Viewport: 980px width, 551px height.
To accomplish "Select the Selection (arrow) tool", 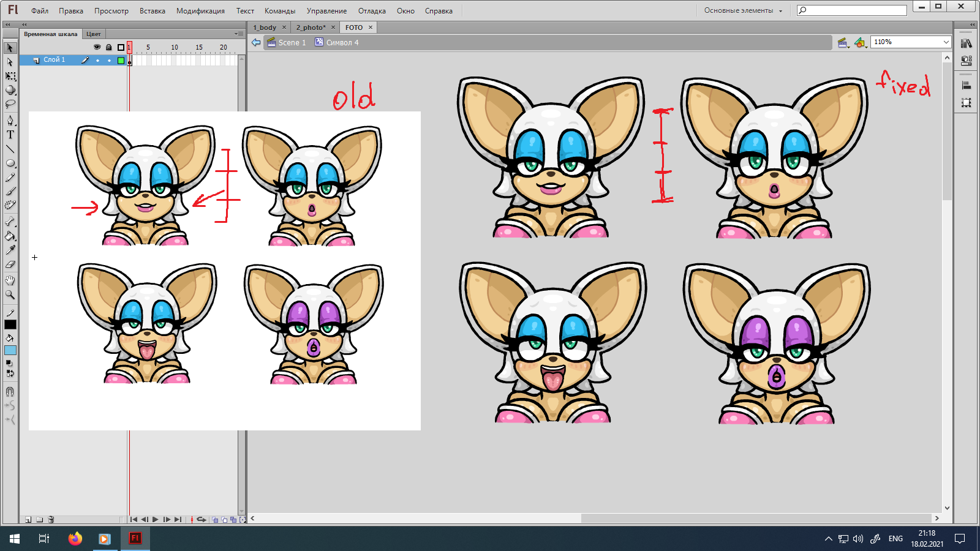I will [x=10, y=48].
